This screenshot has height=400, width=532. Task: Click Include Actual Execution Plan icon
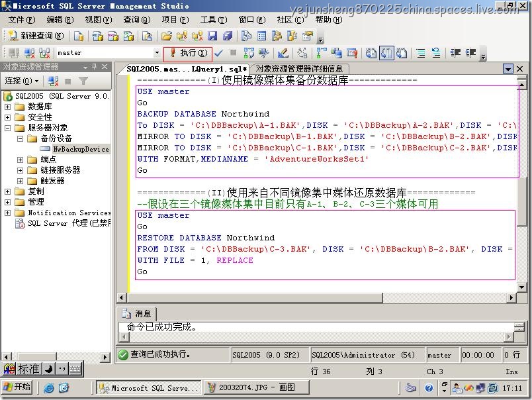coord(321,53)
